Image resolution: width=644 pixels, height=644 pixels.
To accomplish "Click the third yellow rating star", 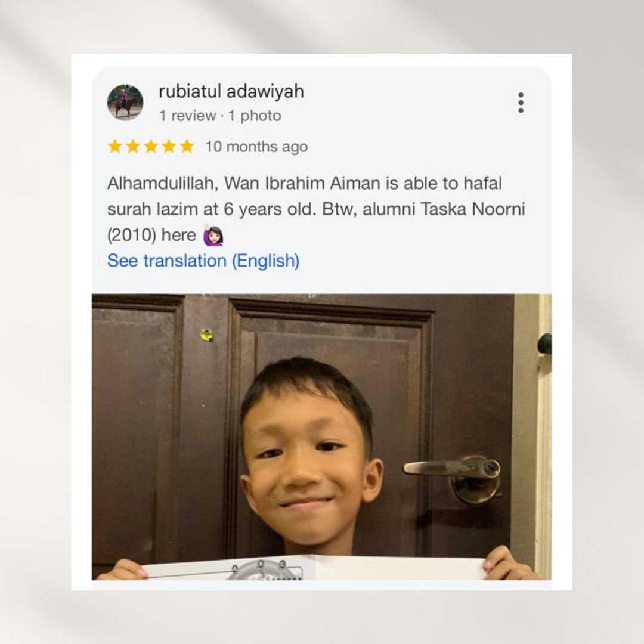I will [x=151, y=146].
